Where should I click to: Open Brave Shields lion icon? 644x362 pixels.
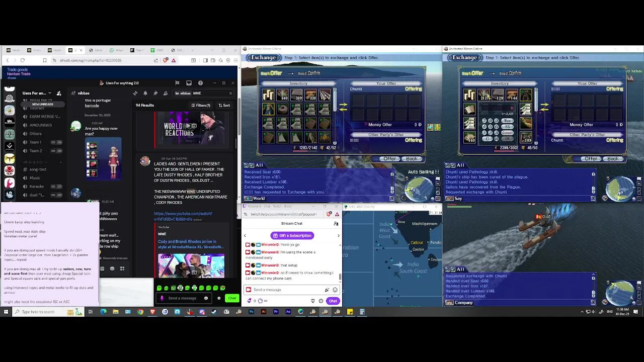tap(166, 60)
